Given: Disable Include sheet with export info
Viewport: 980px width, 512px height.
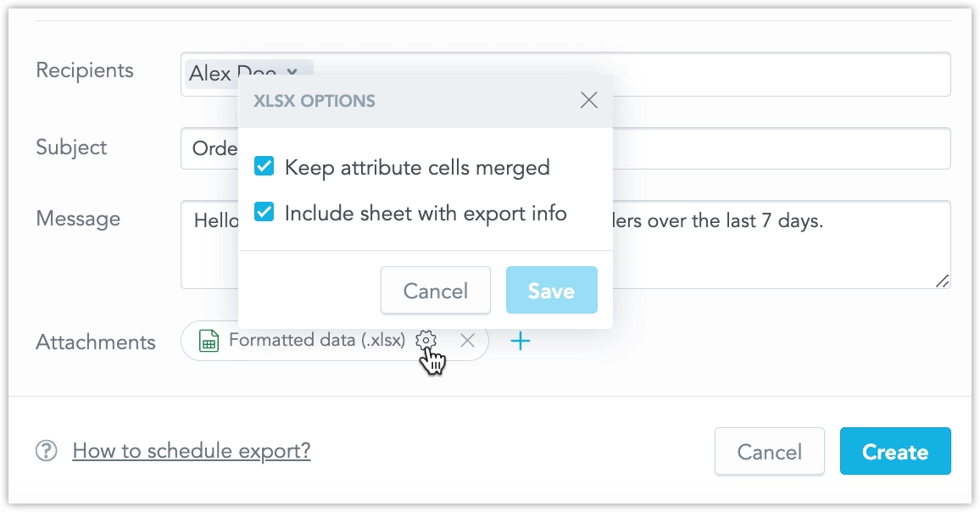Looking at the screenshot, I should (264, 212).
